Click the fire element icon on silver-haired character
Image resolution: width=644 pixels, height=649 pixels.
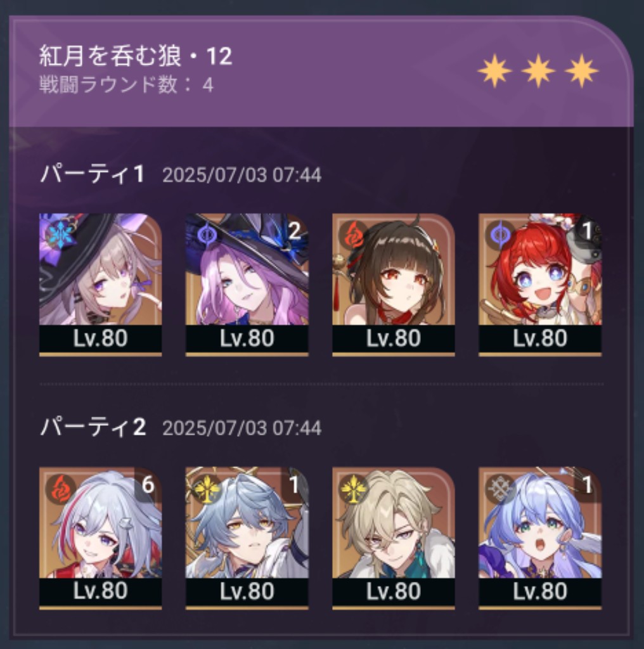pos(61,489)
